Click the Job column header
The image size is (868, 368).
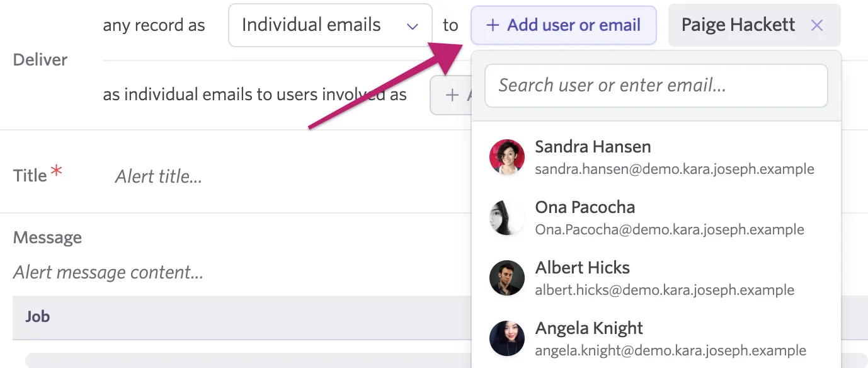click(x=37, y=316)
